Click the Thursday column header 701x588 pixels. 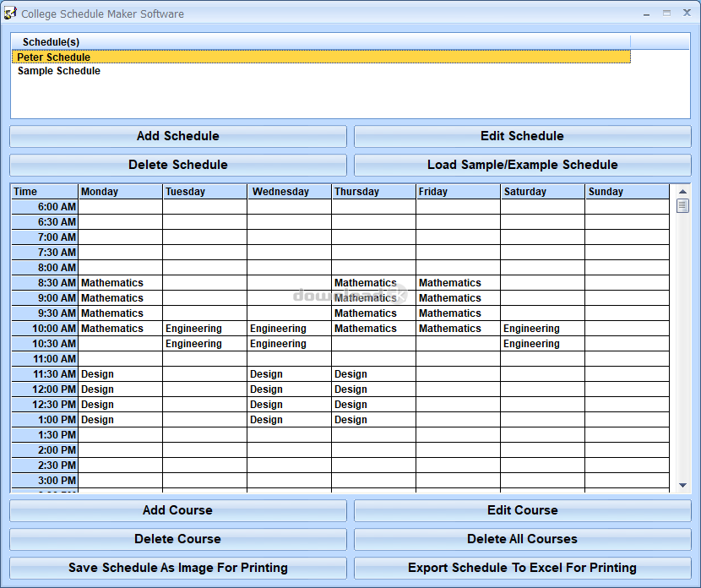click(x=374, y=192)
